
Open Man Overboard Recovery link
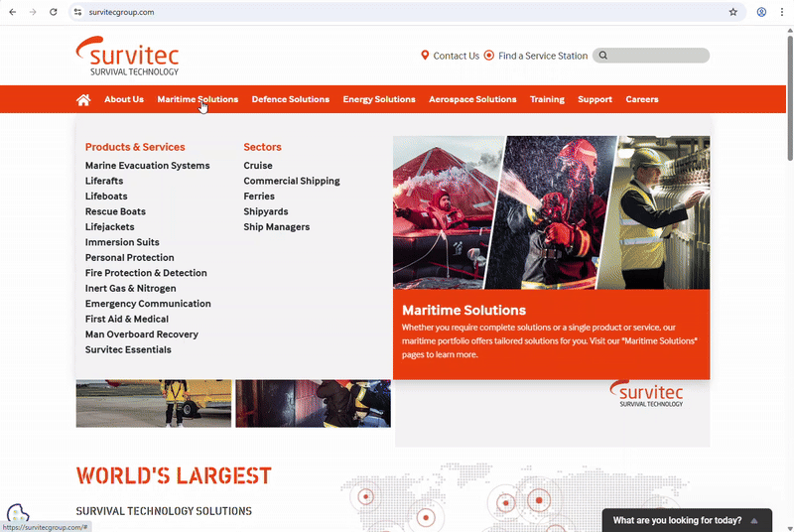click(141, 334)
